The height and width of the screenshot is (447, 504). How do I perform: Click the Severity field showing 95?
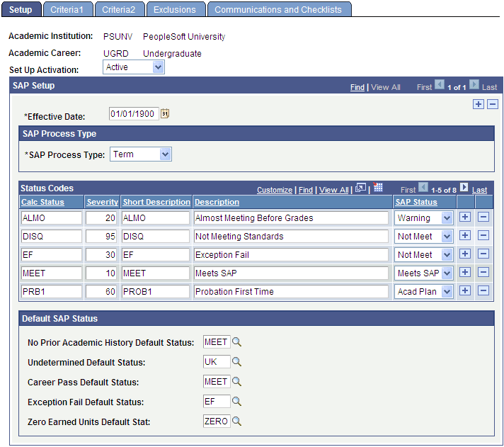coord(101,237)
